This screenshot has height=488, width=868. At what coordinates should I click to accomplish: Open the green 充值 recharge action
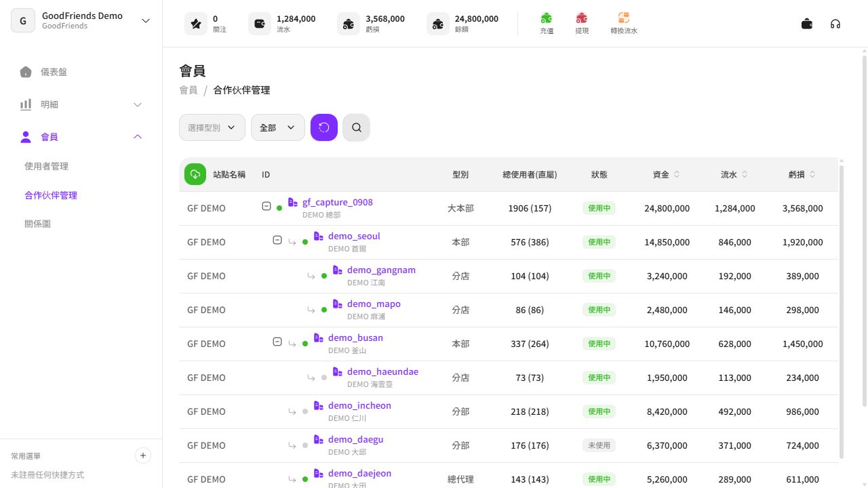point(547,23)
